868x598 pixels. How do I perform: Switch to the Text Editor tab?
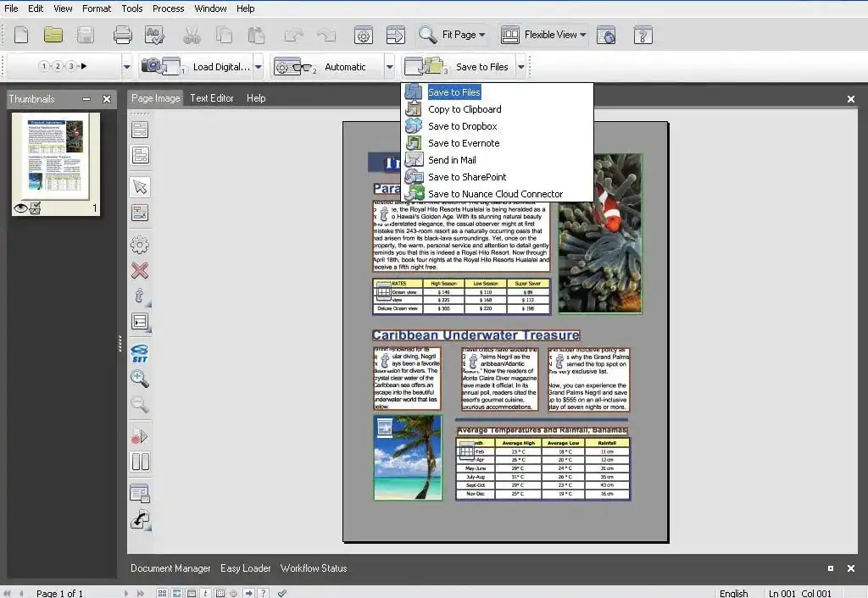coord(211,98)
